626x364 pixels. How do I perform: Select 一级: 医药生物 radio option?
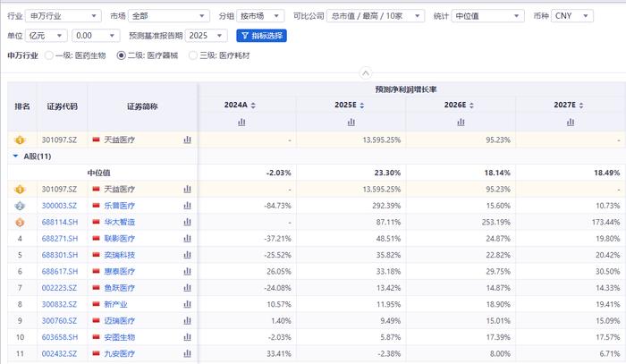tap(49, 55)
